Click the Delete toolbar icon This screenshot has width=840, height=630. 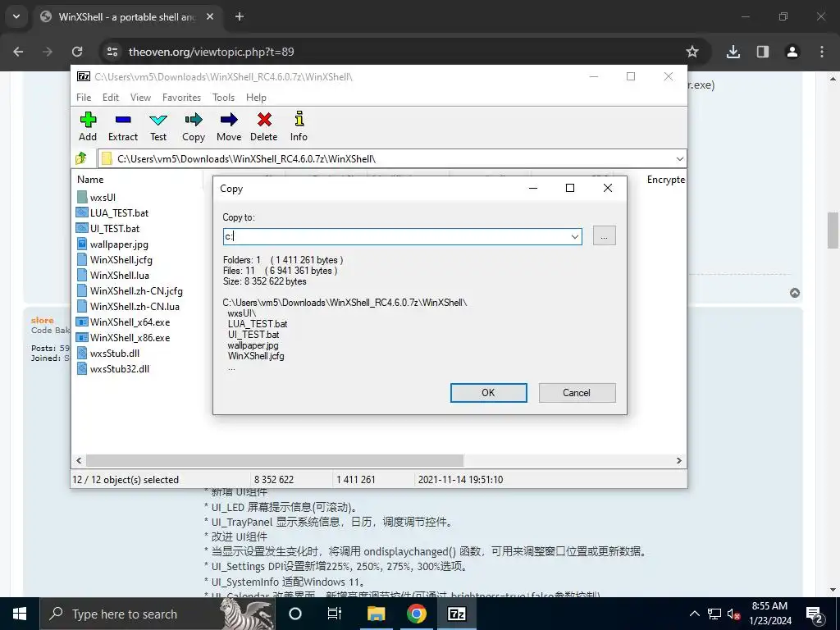pyautogui.click(x=264, y=120)
